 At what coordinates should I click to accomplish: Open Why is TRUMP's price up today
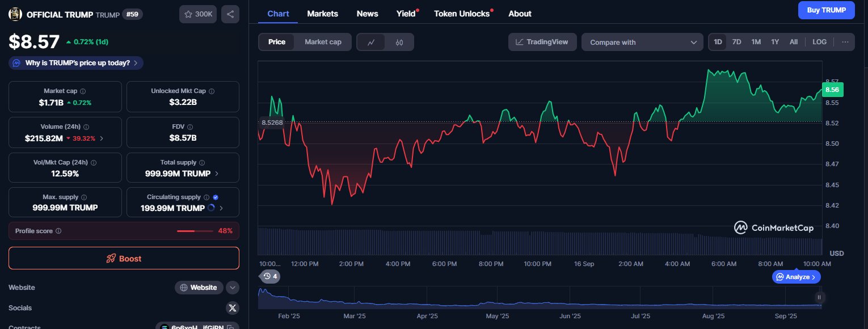tap(76, 63)
